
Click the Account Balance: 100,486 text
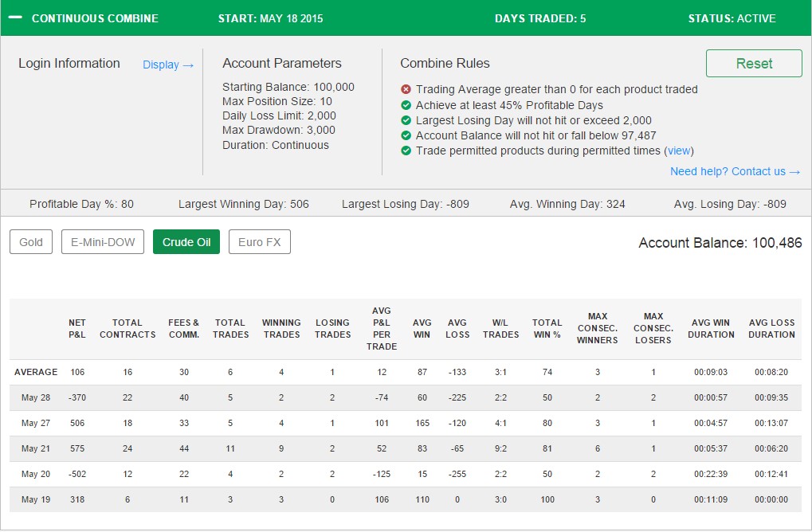(720, 243)
